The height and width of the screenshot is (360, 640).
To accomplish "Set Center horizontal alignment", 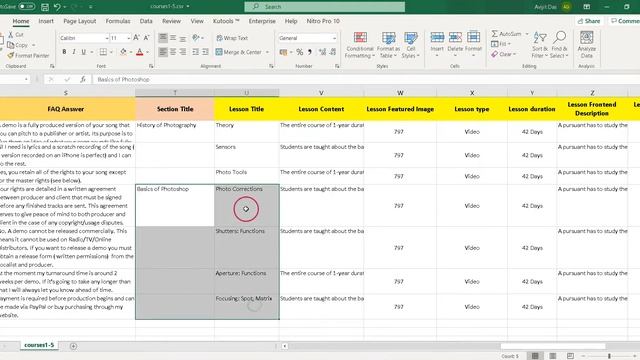I will [173, 52].
